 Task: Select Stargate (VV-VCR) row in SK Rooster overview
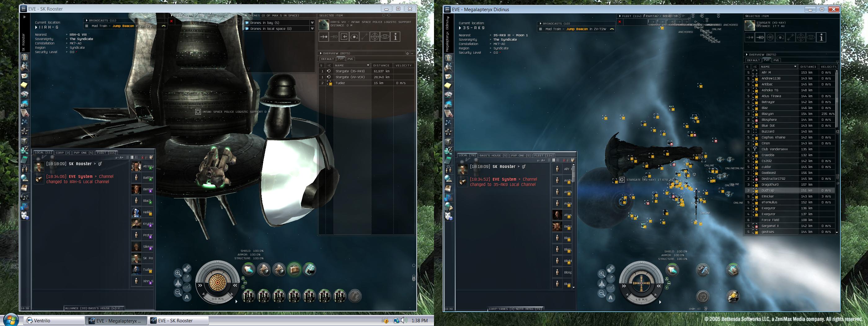point(367,77)
